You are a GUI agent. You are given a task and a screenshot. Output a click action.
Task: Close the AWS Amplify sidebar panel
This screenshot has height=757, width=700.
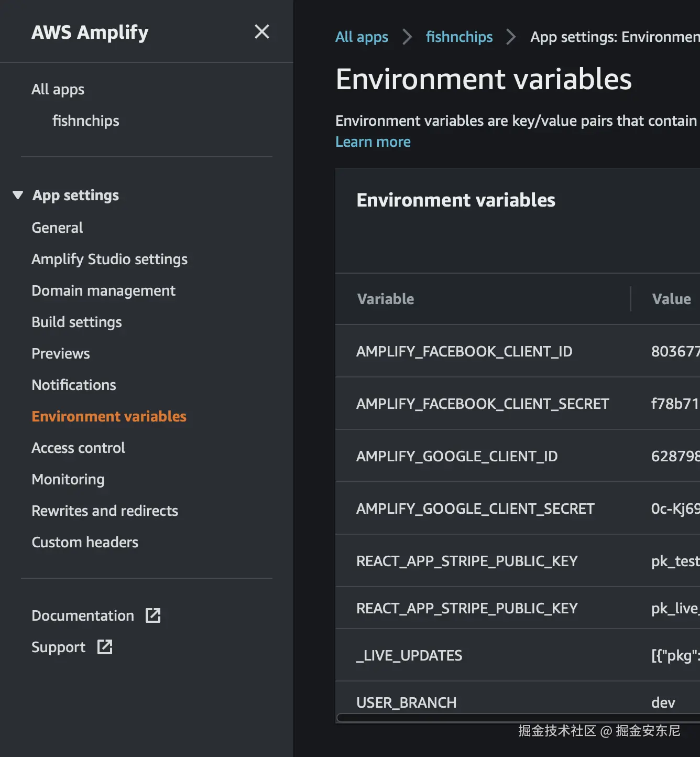pos(261,32)
